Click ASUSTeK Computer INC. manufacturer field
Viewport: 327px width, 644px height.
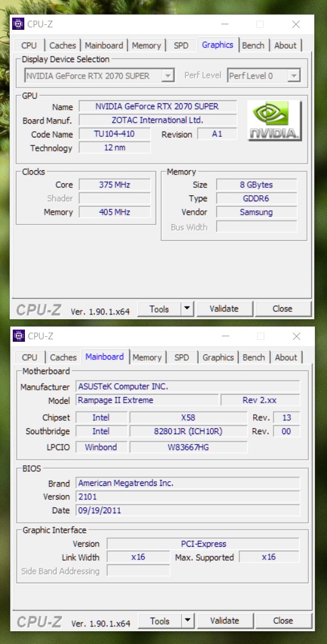[x=188, y=387]
